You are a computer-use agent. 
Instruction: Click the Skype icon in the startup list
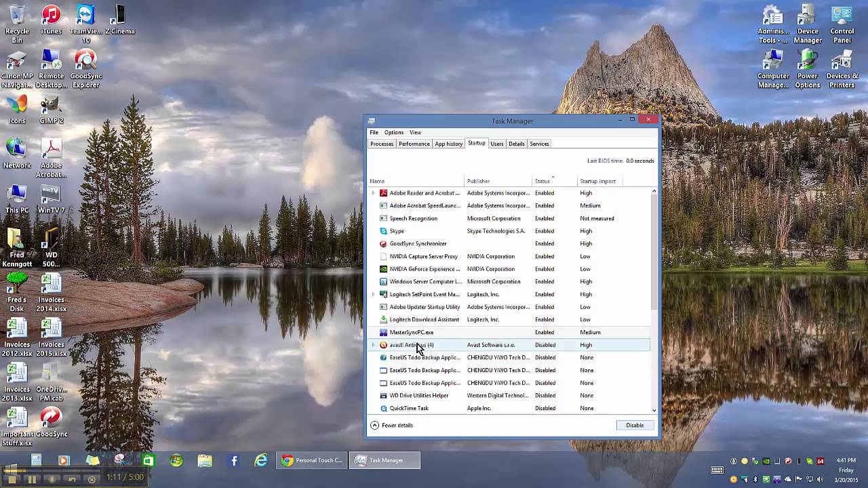[x=383, y=231]
